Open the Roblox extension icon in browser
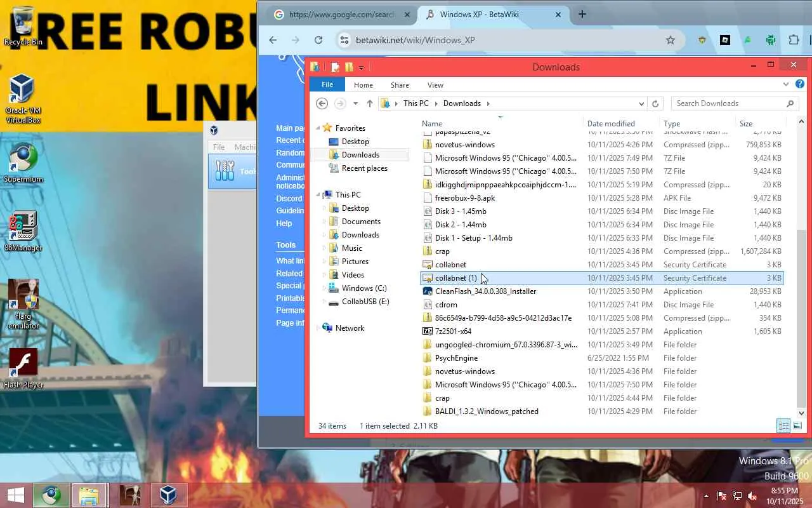Screen dimensions: 812x508 [x=725, y=40]
